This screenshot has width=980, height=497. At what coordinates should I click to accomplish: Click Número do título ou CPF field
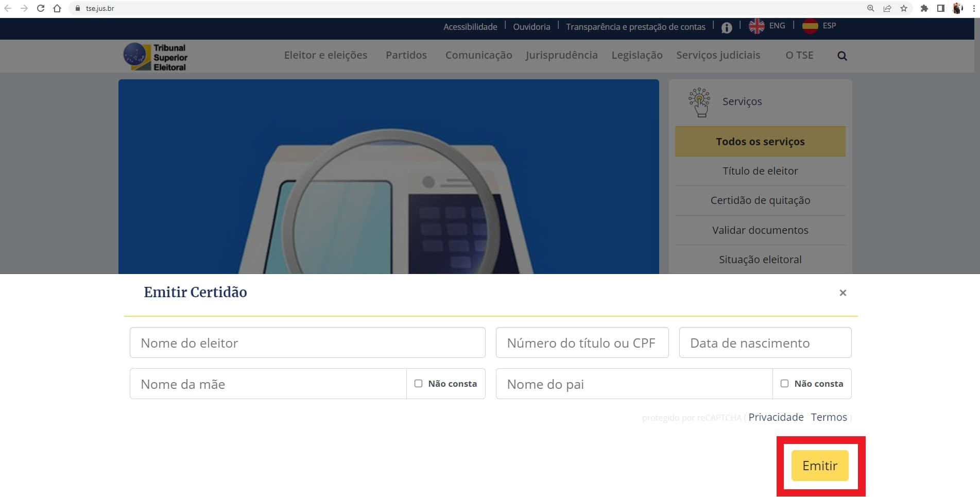(582, 342)
